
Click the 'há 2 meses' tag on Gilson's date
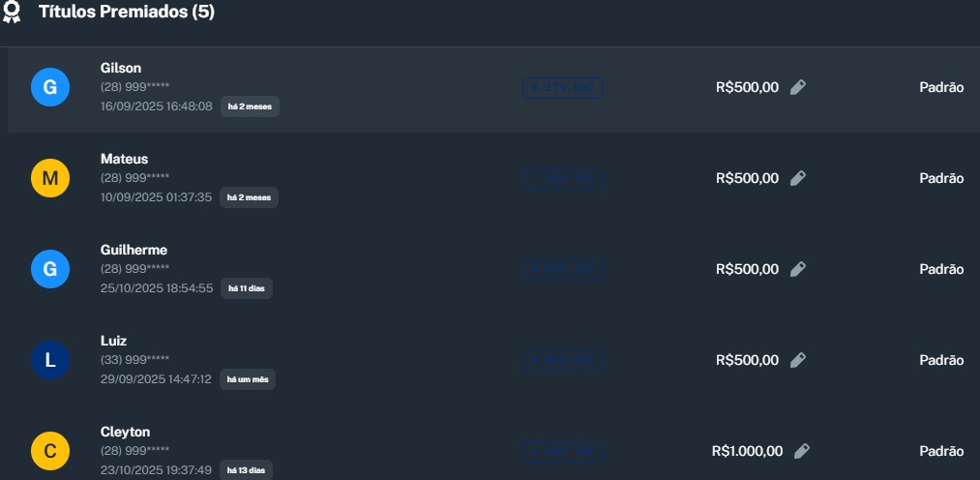(x=250, y=106)
